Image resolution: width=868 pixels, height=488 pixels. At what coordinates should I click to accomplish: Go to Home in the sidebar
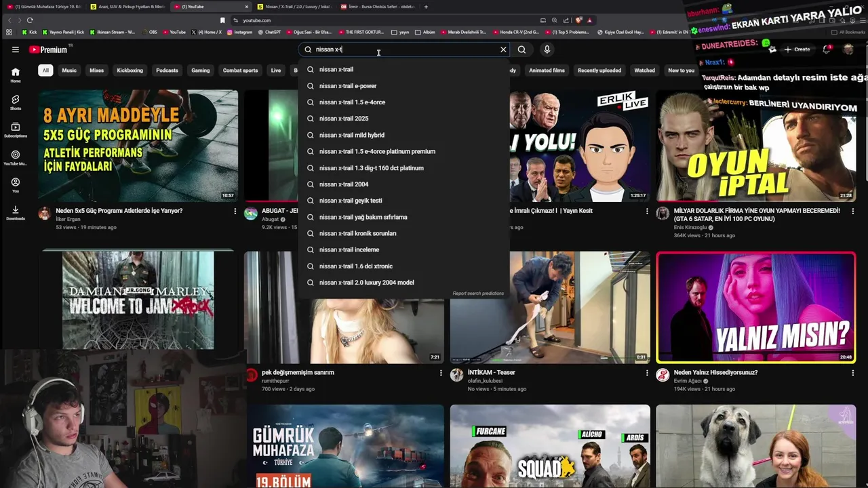[16, 75]
